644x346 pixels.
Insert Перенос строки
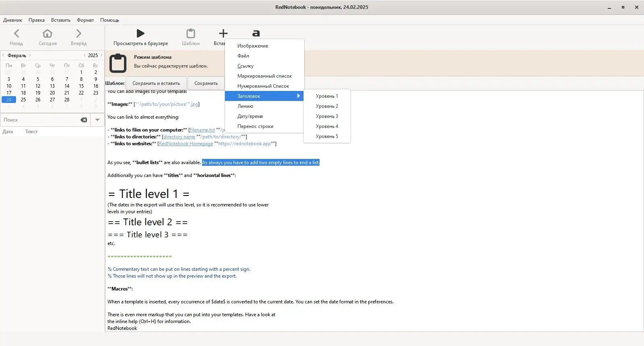tap(264, 126)
